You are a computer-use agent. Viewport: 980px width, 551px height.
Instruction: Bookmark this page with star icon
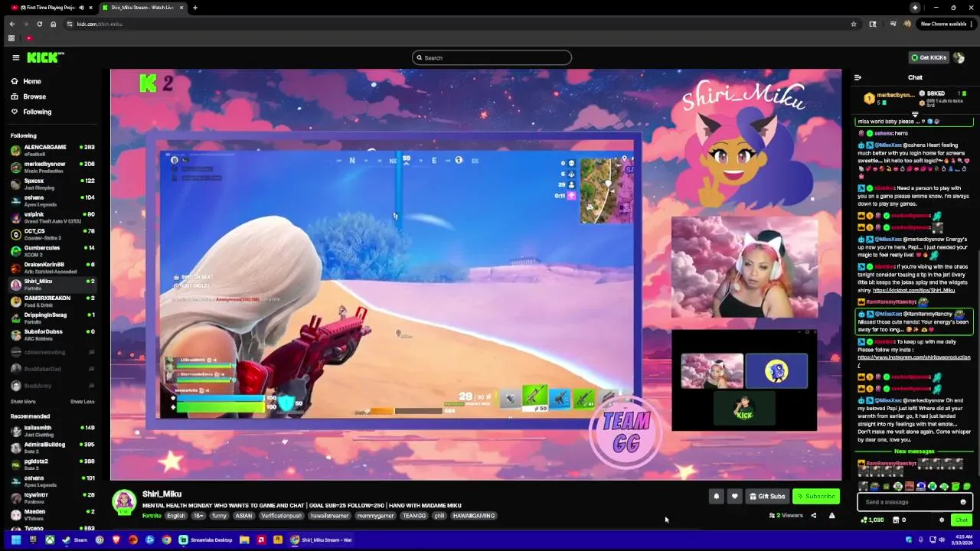coord(854,24)
